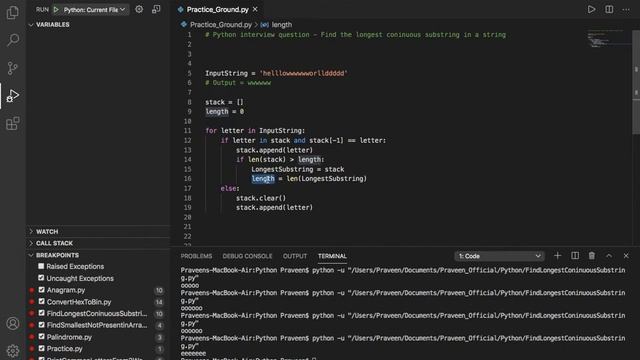Switch to the Debug Console tab
640x360 pixels.
coord(247,256)
